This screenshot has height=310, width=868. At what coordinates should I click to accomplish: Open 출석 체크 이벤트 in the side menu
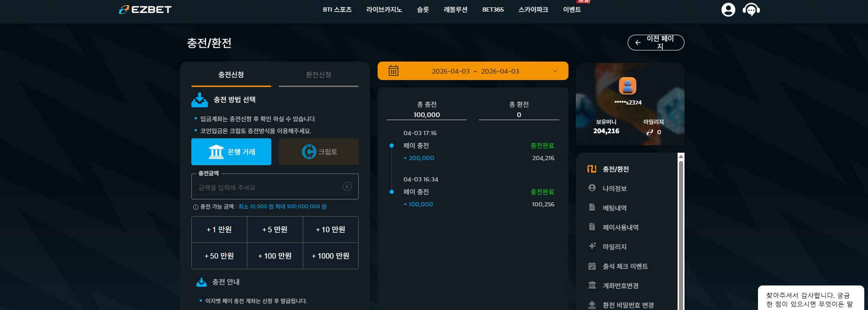[x=625, y=266]
